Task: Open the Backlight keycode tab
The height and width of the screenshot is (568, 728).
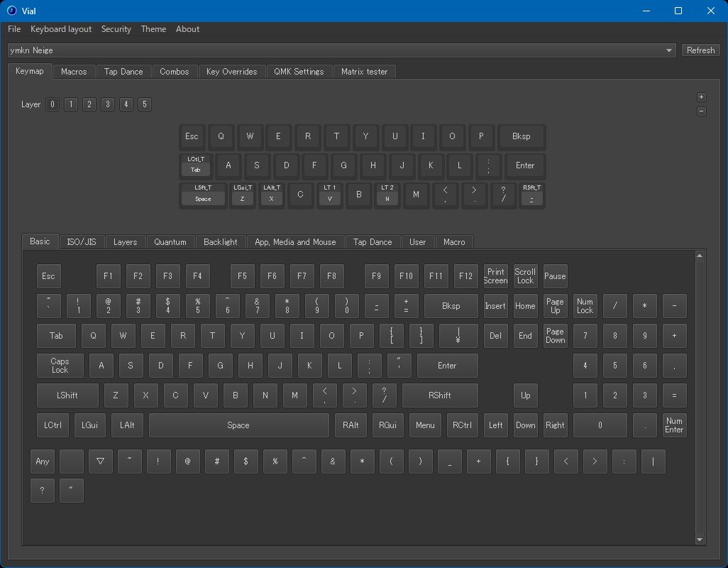Action: click(220, 242)
